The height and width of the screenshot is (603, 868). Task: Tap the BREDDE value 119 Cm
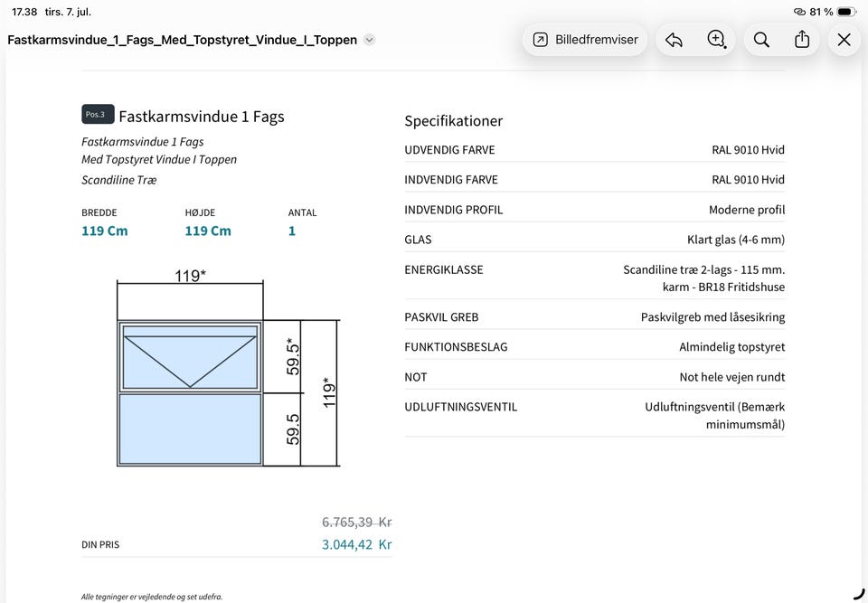(x=105, y=231)
